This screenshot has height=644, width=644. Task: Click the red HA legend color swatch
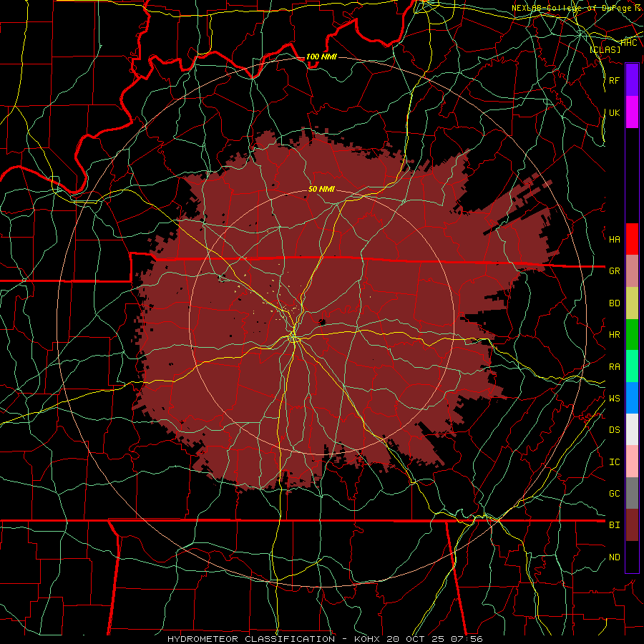coord(632,239)
